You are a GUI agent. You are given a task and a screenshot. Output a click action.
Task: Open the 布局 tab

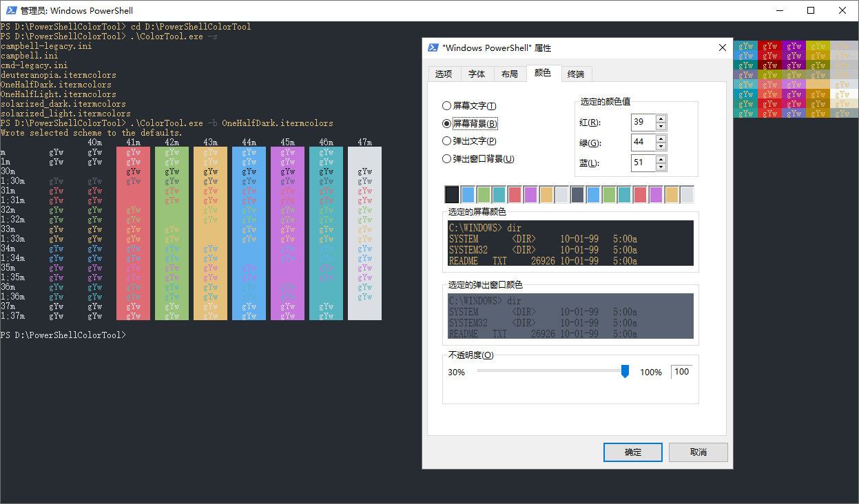510,74
